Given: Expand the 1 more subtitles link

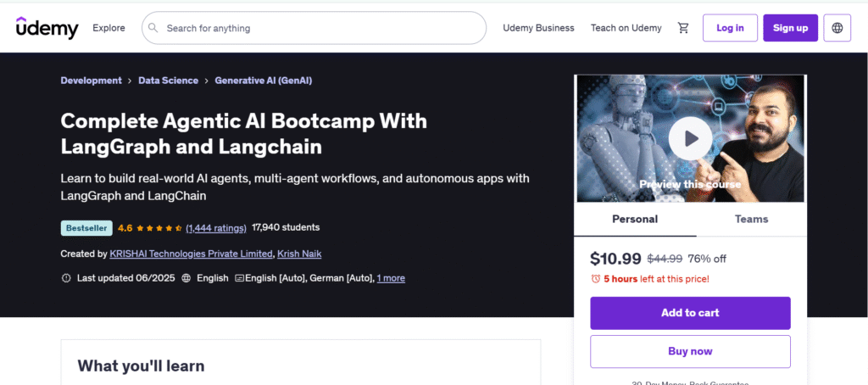Looking at the screenshot, I should 391,278.
